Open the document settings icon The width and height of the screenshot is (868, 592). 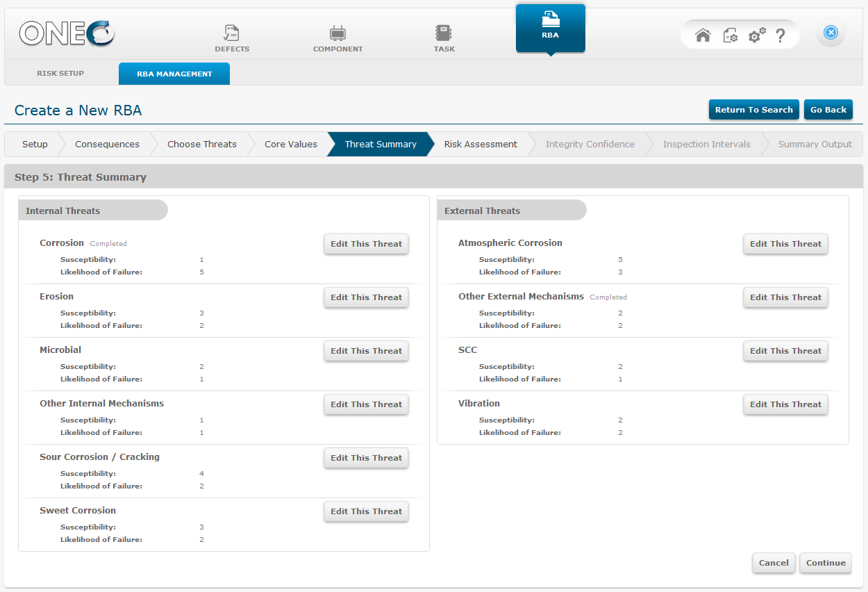pos(730,35)
